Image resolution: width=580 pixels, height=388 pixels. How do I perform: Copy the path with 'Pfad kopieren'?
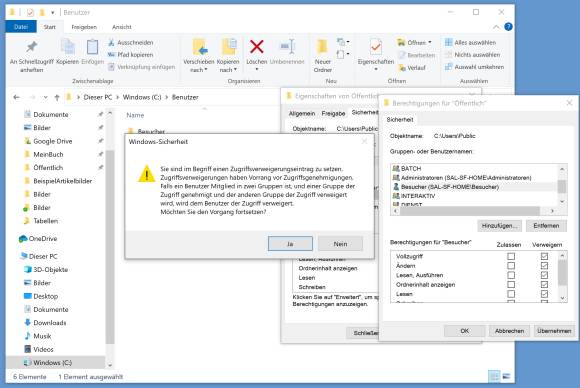point(131,55)
